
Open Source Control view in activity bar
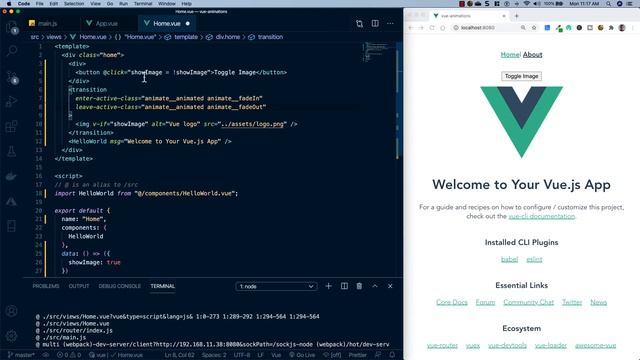coord(12,77)
